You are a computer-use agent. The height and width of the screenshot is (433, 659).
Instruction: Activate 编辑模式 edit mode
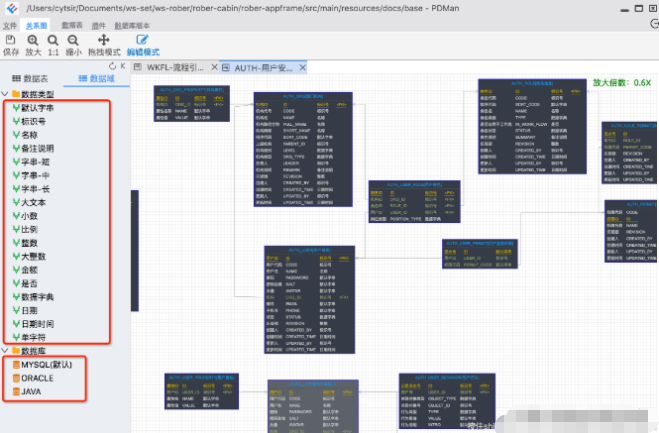pos(143,45)
